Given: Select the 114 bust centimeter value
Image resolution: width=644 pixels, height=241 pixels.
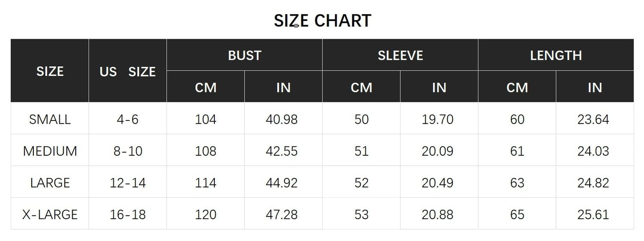Looking at the screenshot, I should [x=205, y=183].
